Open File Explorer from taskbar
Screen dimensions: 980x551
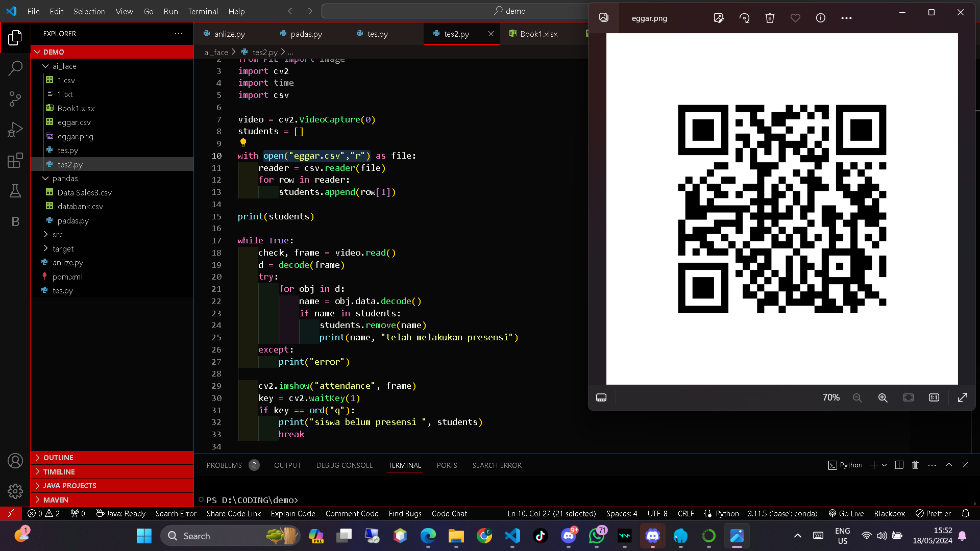[456, 536]
